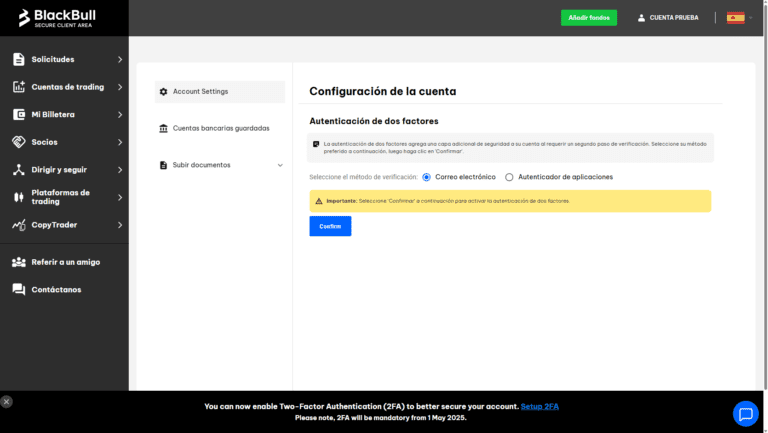Choose Autenticador de aplicaciones radio option
The width and height of the screenshot is (768, 433).
(509, 177)
